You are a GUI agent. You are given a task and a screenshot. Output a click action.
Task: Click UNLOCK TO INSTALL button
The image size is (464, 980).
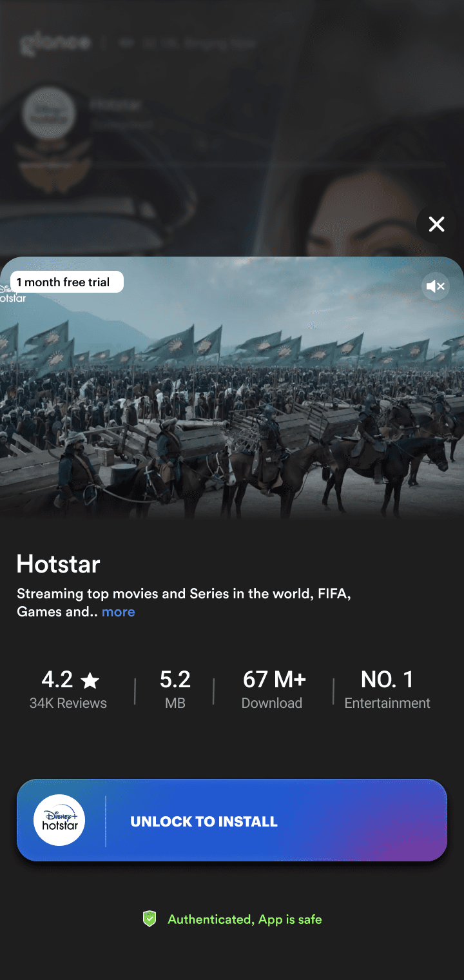(232, 820)
